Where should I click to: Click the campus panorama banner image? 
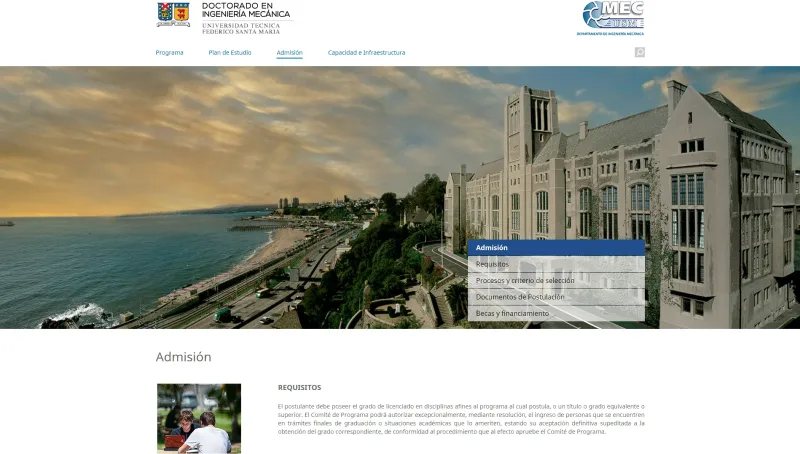(400, 197)
